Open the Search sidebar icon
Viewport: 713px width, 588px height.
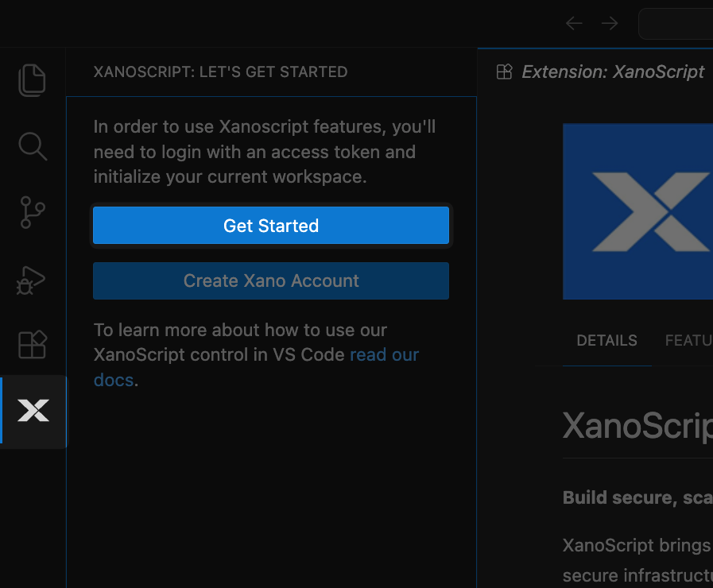click(x=32, y=146)
